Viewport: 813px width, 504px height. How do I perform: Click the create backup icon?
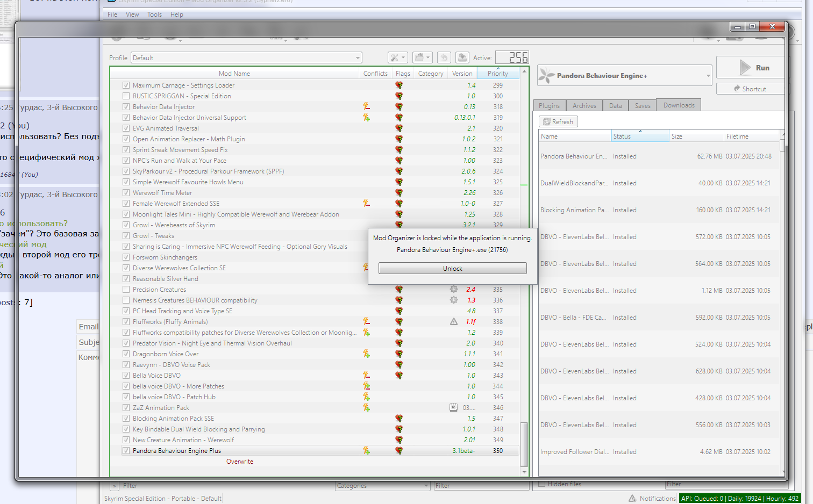[x=462, y=57]
